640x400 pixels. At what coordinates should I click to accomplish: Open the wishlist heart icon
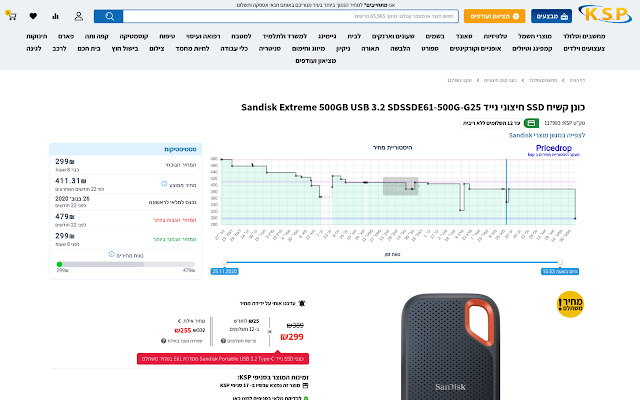pyautogui.click(x=33, y=16)
